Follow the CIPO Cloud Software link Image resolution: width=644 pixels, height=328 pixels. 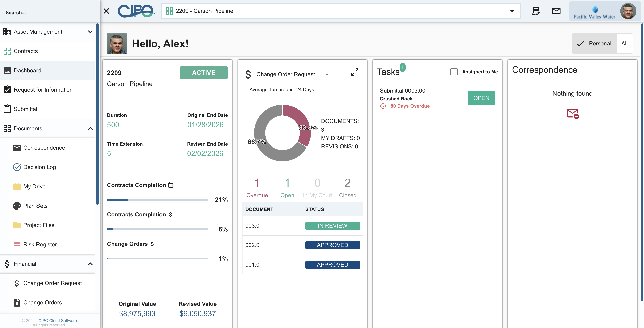(x=57, y=321)
